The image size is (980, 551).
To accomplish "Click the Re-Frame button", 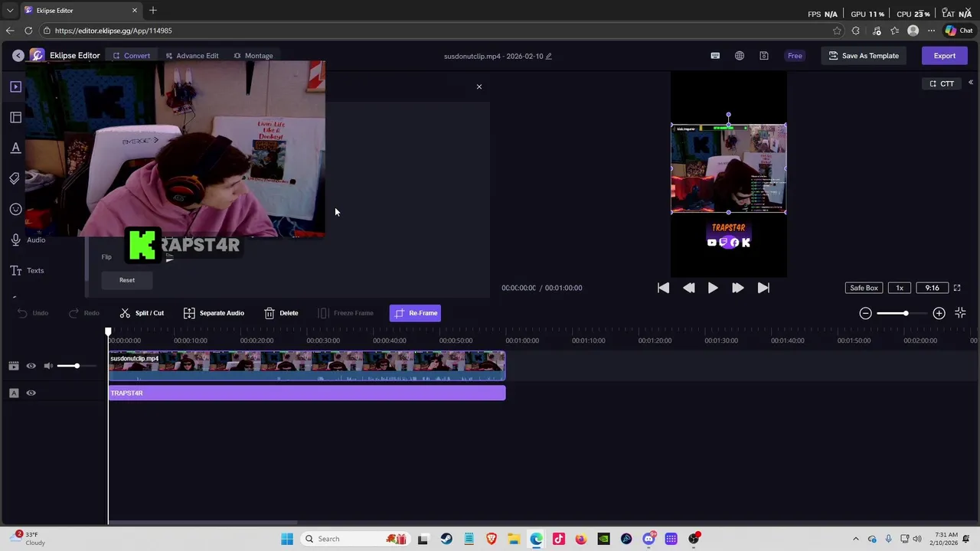I will (415, 313).
